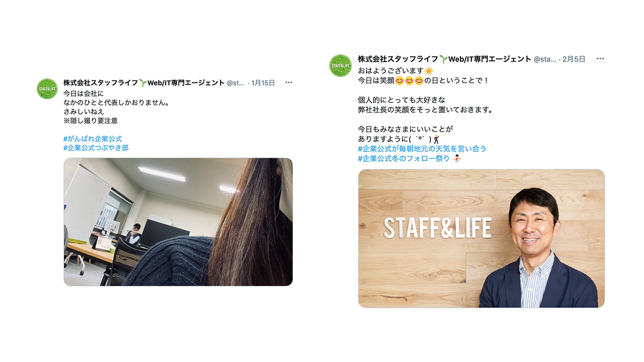Click the snowman emoji after フォロー祭り
The width and height of the screenshot is (644, 362).
pos(457,159)
